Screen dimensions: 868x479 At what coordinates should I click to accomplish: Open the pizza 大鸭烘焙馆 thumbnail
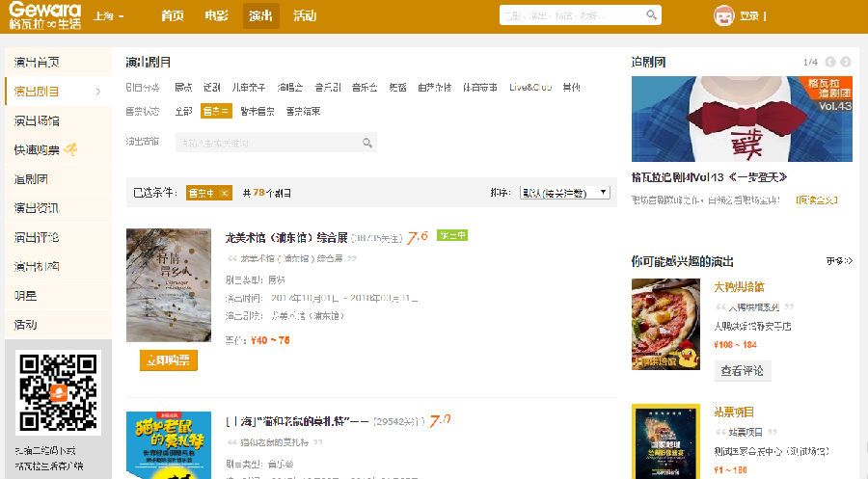click(665, 324)
